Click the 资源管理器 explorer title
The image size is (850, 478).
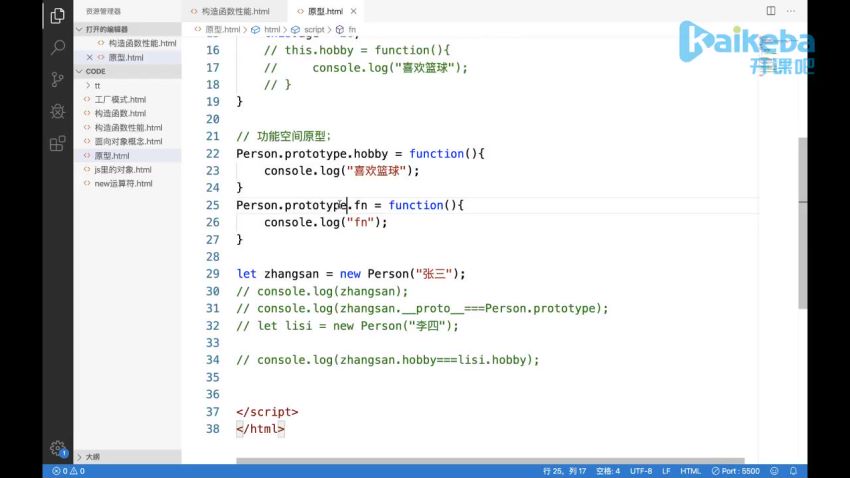[x=103, y=11]
